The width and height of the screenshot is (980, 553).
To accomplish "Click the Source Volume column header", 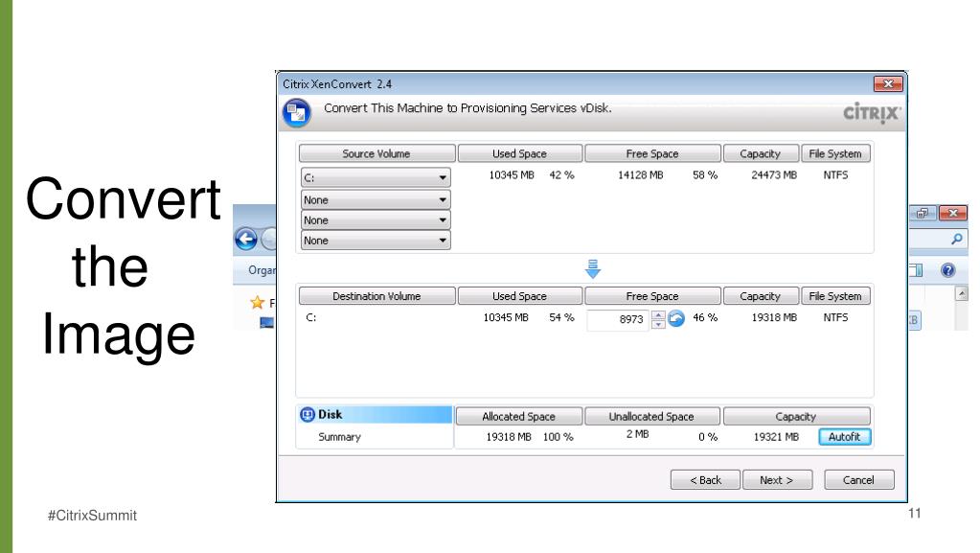I will pos(376,153).
